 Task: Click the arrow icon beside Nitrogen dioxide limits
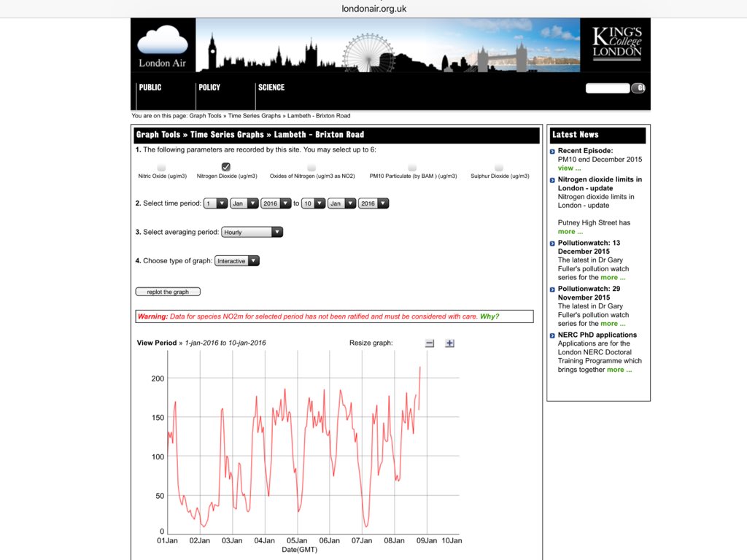[x=551, y=180]
